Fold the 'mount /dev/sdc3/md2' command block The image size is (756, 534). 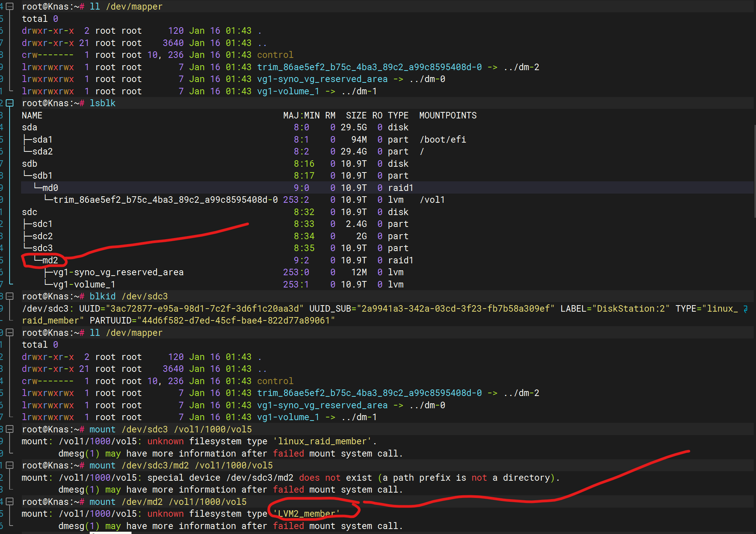(10, 465)
